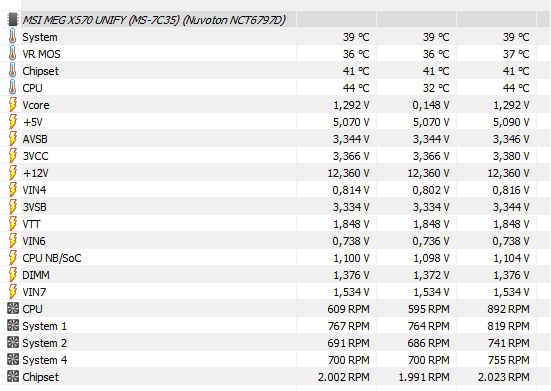Select the 3VSB voltage sensor row
The height and width of the screenshot is (391, 551).
276,207
